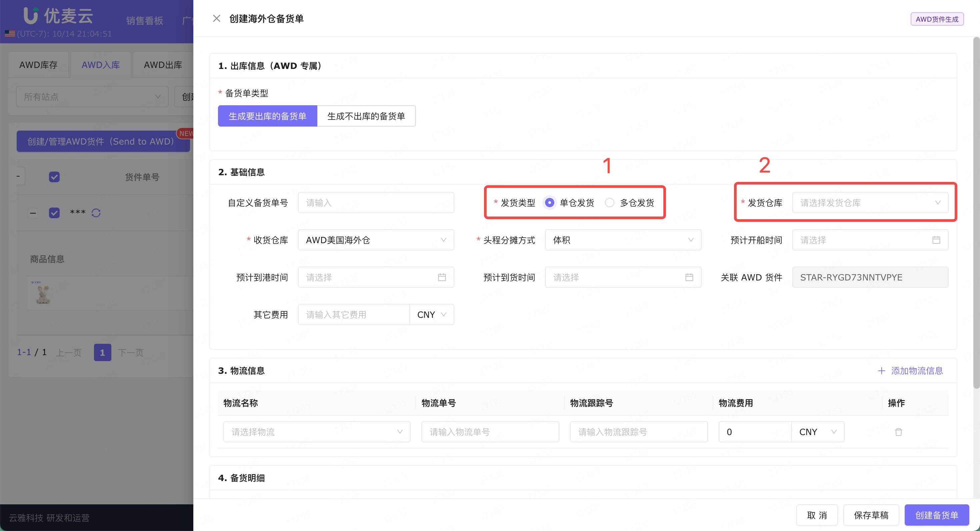The width and height of the screenshot is (980, 531).
Task: Switch to AWD出库 tab
Action: (163, 65)
